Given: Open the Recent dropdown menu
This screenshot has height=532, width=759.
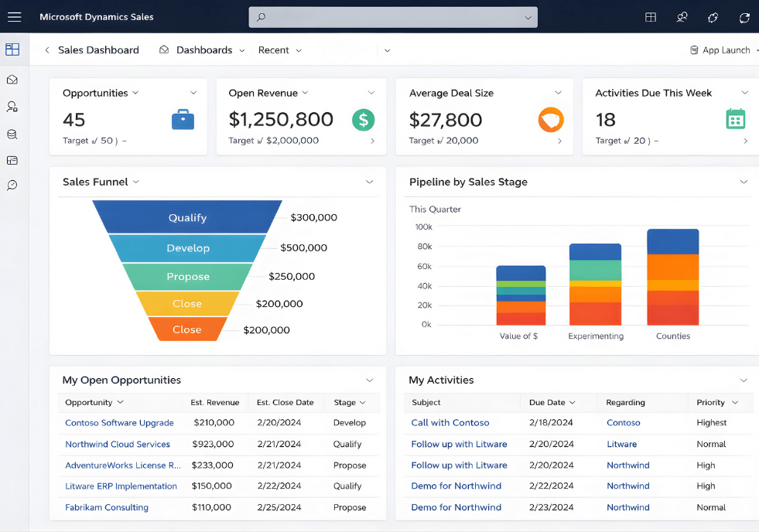Looking at the screenshot, I should [279, 50].
